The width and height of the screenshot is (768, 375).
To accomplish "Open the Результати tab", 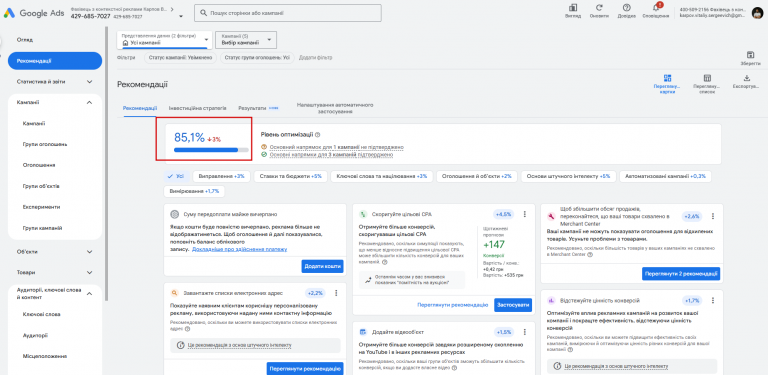I will click(252, 108).
